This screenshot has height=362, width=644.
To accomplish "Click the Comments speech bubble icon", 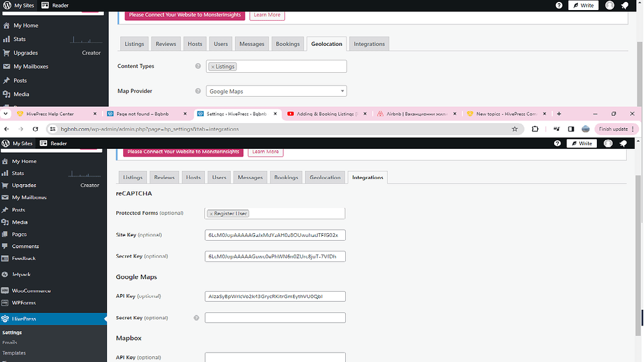I will pyautogui.click(x=5, y=246).
